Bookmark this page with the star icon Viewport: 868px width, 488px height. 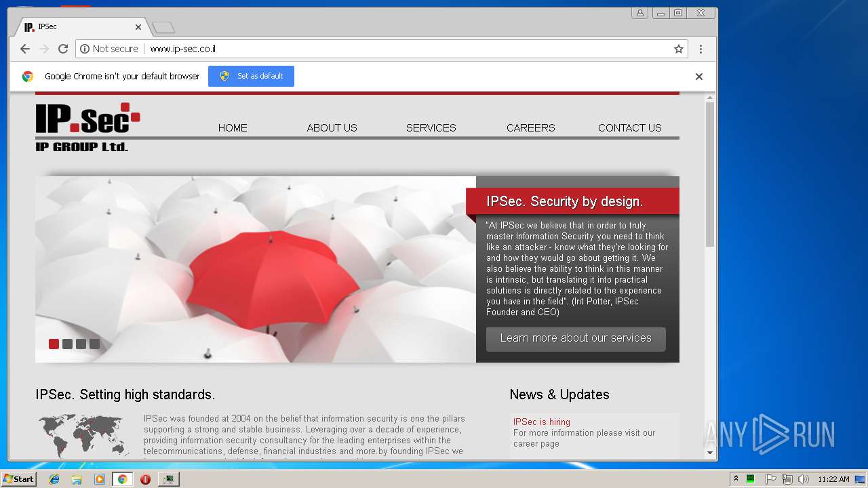[678, 49]
